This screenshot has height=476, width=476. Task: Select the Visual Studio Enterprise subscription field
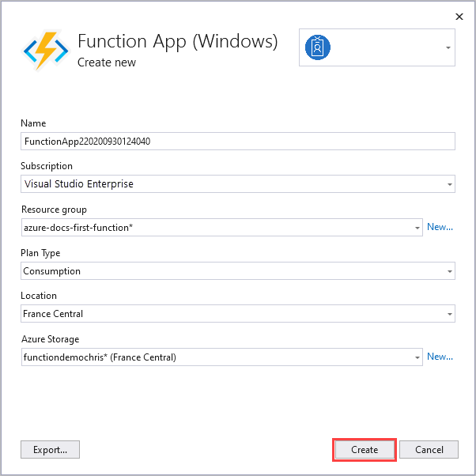(x=238, y=184)
